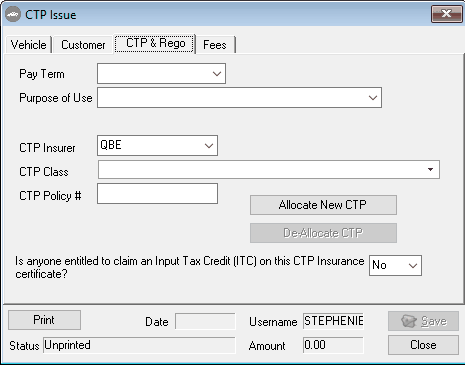Select the CTP & Rego tab

pos(155,43)
